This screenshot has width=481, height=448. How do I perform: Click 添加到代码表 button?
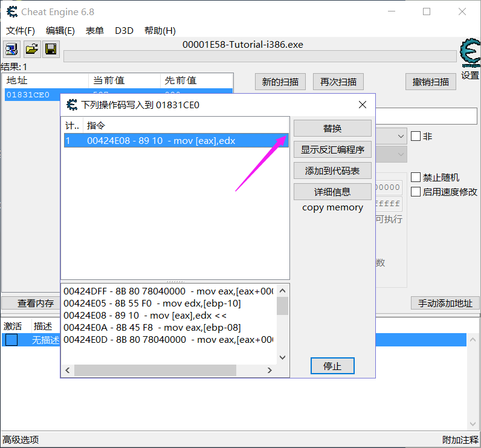tap(332, 170)
